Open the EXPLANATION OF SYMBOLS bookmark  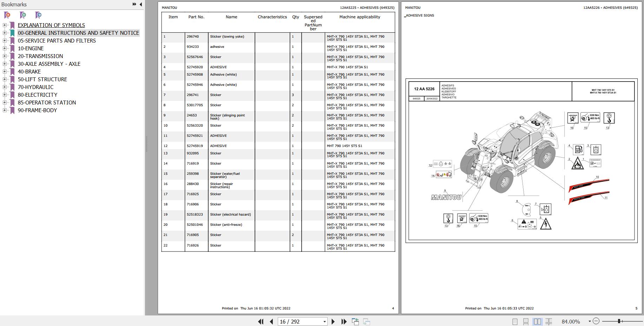(51, 25)
